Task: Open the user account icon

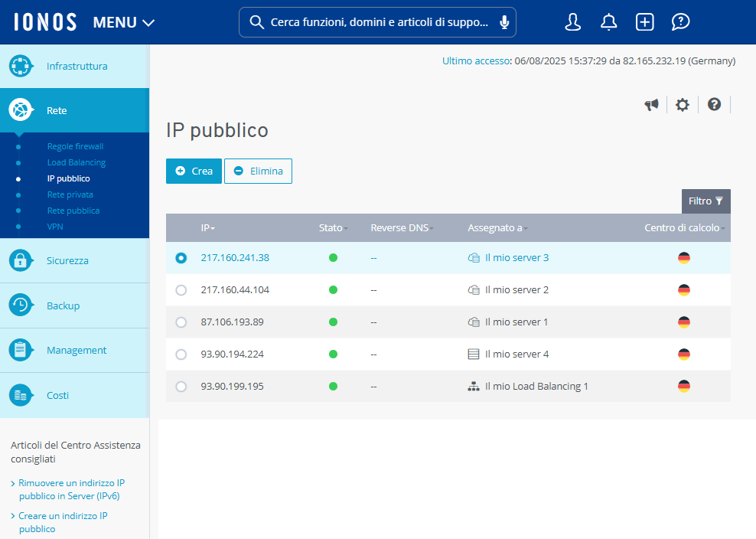Action: pos(573,22)
